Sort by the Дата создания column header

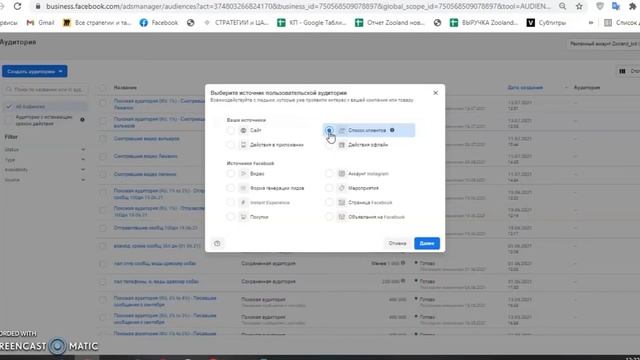[x=525, y=88]
